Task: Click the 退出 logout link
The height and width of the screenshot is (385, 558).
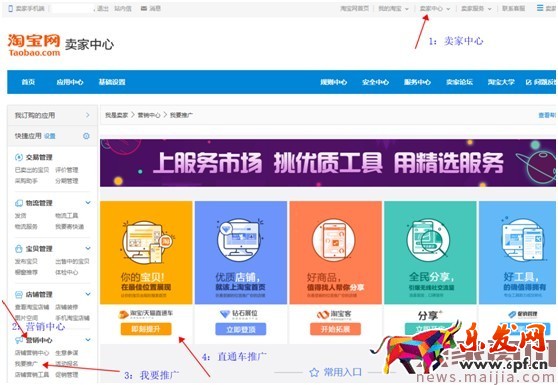Action: tap(102, 8)
